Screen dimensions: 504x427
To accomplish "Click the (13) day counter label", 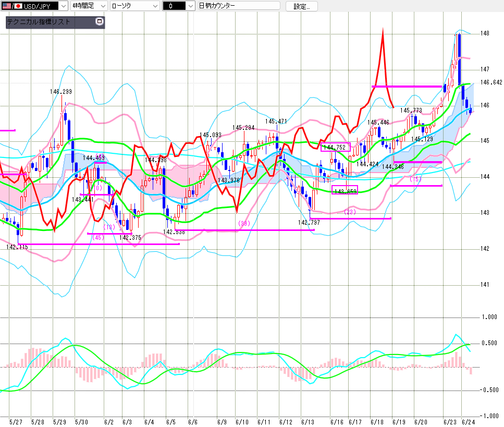I will (109, 227).
